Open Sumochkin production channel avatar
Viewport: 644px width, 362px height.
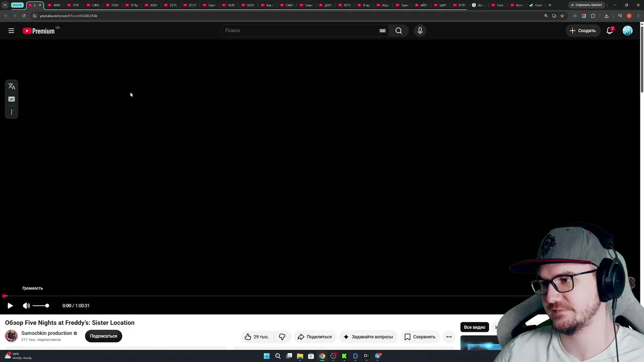point(11,336)
